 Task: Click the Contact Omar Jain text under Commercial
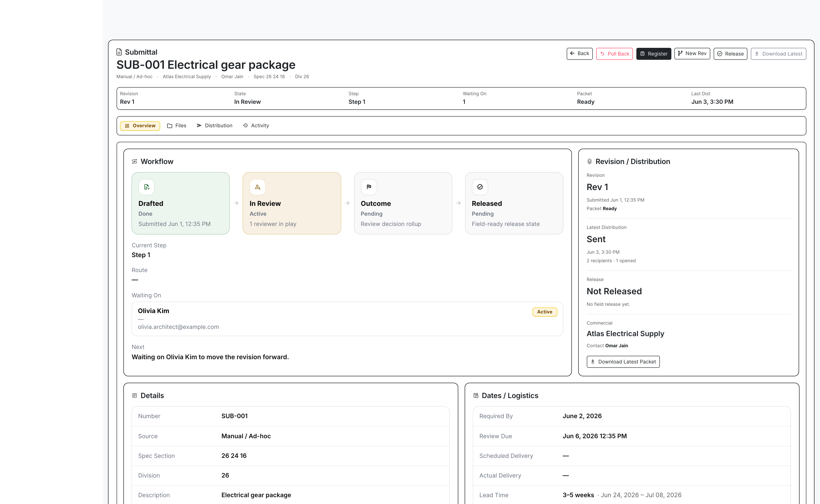pyautogui.click(x=607, y=346)
